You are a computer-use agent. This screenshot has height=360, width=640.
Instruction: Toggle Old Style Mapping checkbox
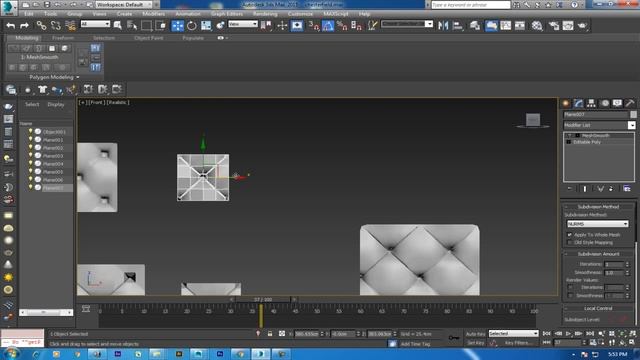tap(569, 242)
